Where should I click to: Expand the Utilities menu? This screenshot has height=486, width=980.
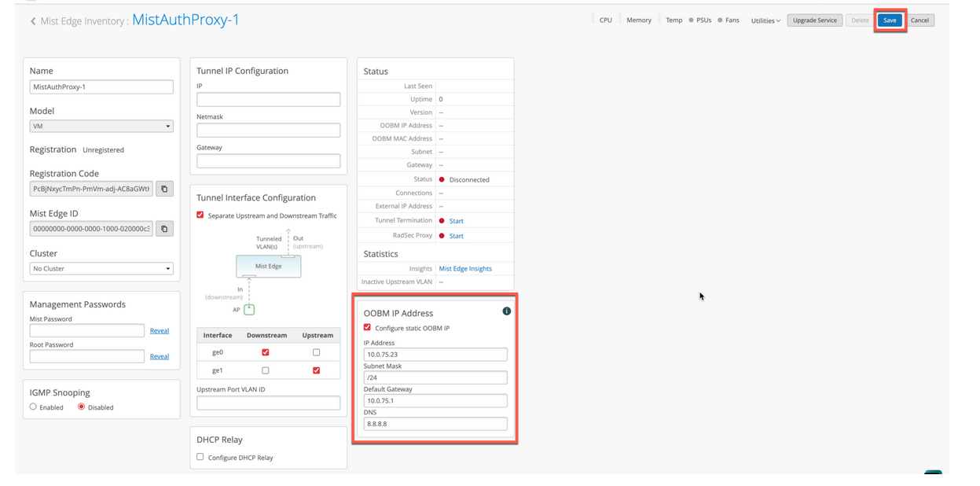765,20
